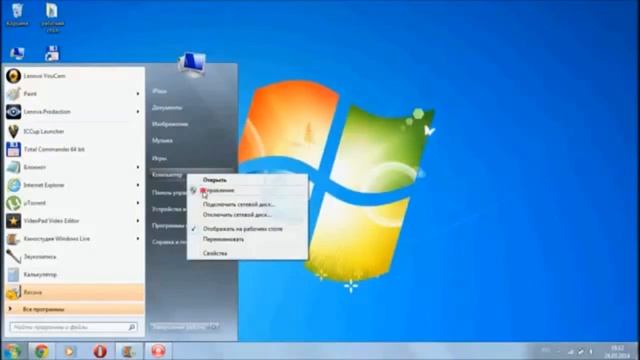This screenshot has height=360, width=640.
Task: Open the taskbar clock and date
Action: pos(617,352)
